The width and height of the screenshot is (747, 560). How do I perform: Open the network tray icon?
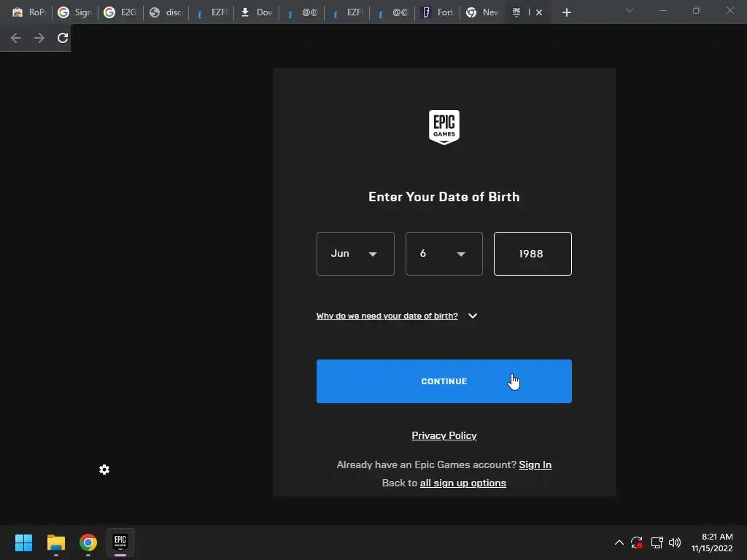657,542
